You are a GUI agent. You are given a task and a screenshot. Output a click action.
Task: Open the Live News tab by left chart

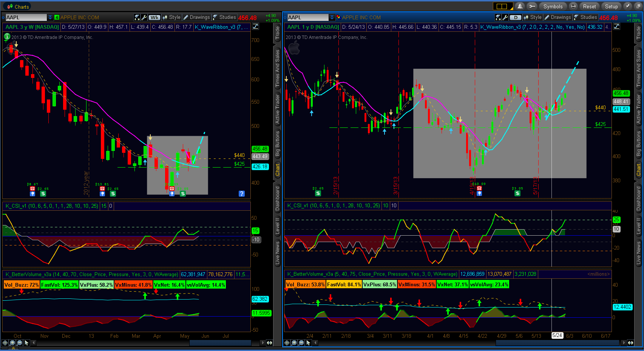[x=278, y=253]
